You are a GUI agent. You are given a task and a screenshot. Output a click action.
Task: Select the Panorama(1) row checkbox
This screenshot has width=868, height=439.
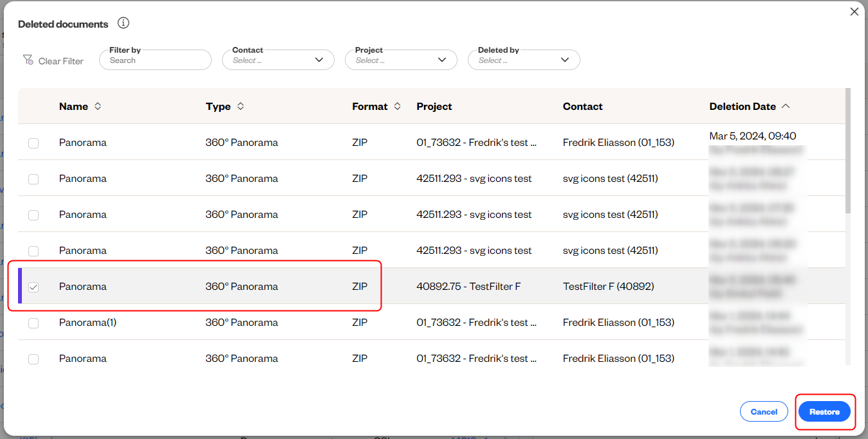coord(33,323)
